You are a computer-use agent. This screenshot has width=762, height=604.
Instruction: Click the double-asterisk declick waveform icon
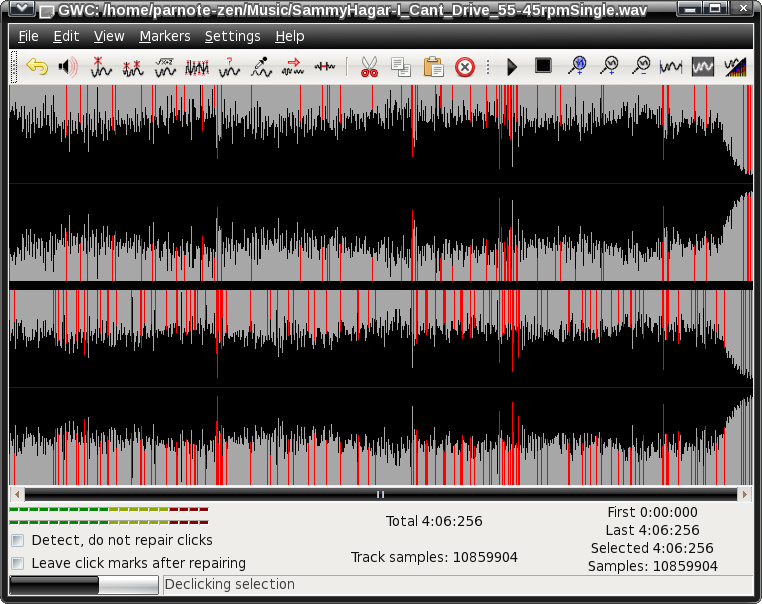pyautogui.click(x=133, y=67)
